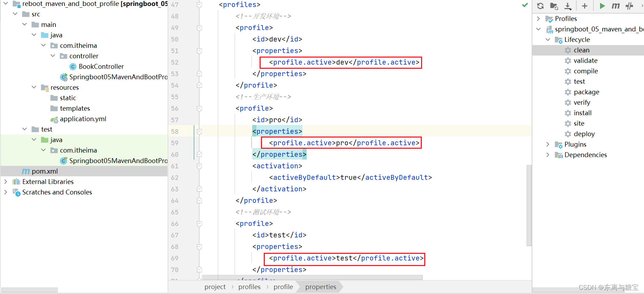
Task: Reload all Maven projects with refresh icon
Action: coord(540,6)
